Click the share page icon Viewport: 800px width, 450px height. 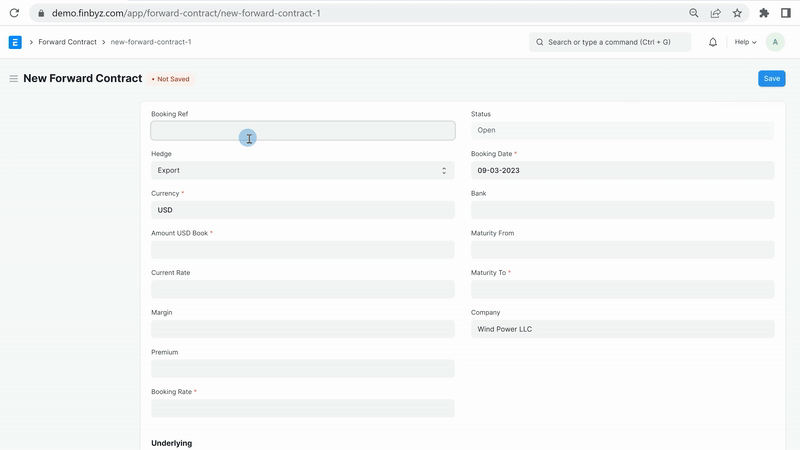pyautogui.click(x=716, y=14)
